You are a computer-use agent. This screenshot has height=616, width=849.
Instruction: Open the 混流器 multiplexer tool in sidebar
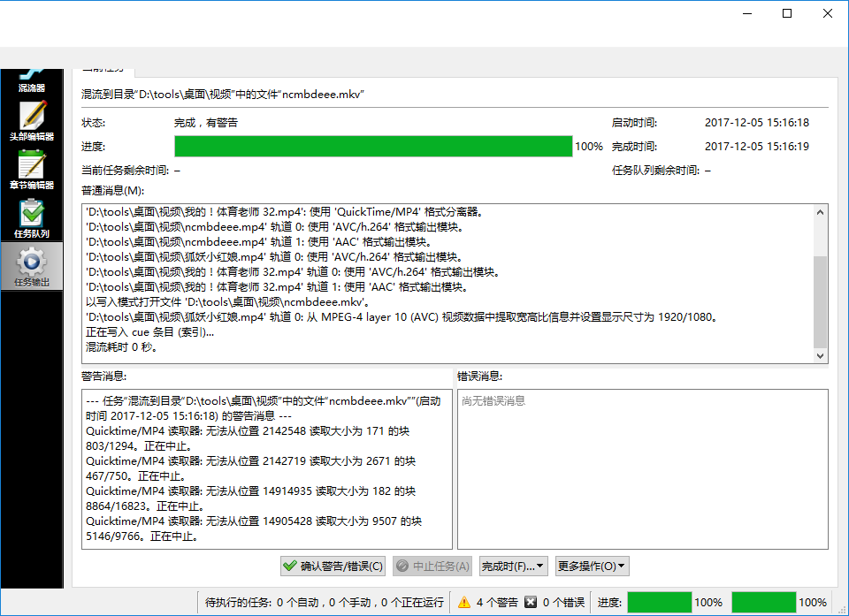(32, 80)
